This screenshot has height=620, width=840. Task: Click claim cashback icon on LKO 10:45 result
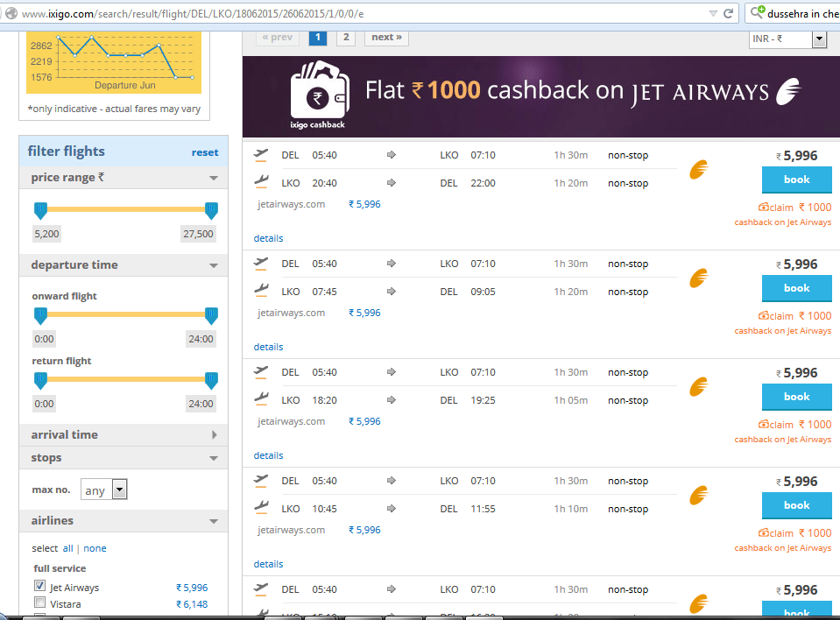764,532
